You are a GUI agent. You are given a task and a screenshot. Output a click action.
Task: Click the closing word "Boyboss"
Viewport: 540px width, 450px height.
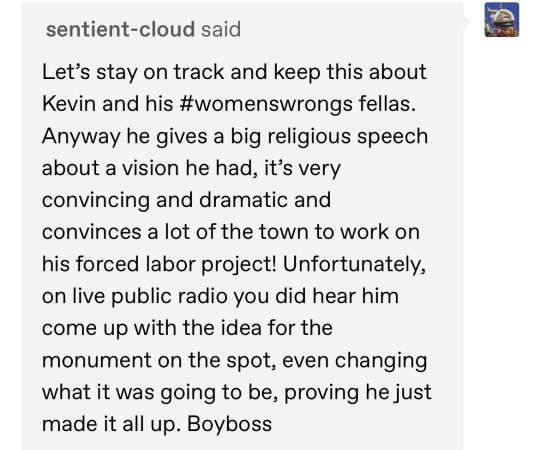(229, 424)
